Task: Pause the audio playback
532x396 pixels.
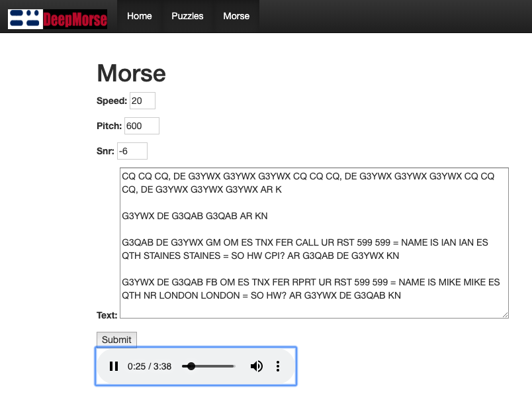Action: coord(114,366)
